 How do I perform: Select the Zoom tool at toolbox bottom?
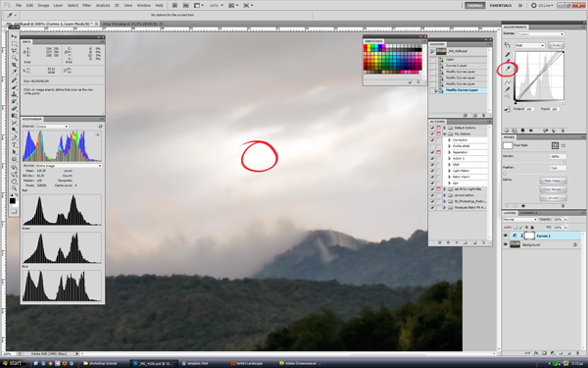[x=14, y=188]
